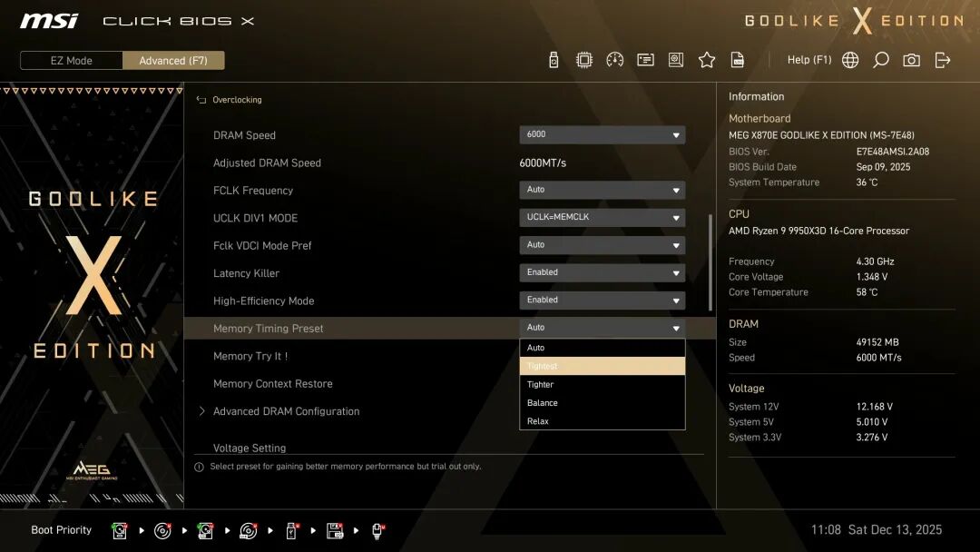
Task: Open Favorites with the star icon
Action: 707,60
